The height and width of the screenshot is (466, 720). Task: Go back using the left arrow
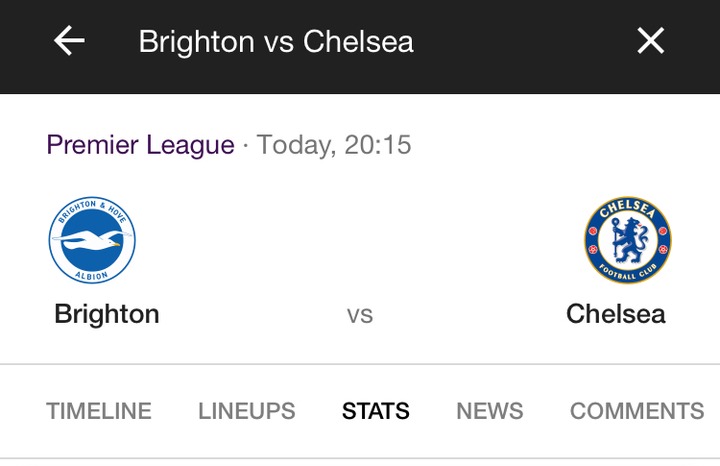tap(69, 41)
